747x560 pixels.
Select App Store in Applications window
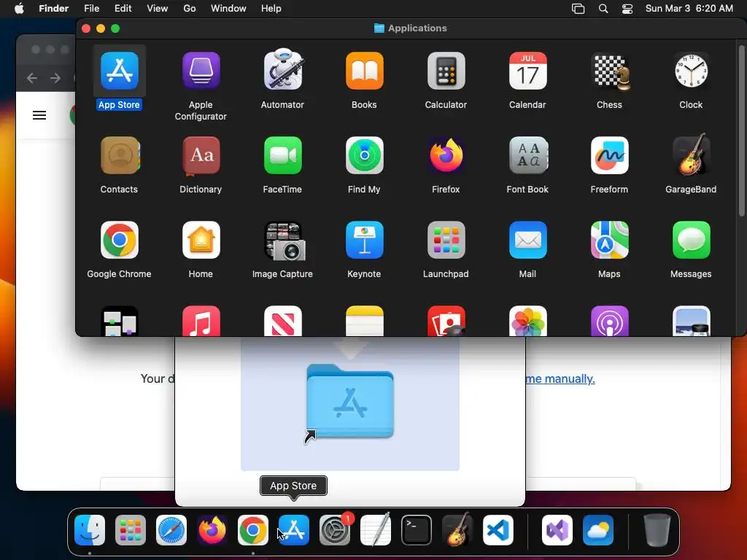pyautogui.click(x=119, y=71)
